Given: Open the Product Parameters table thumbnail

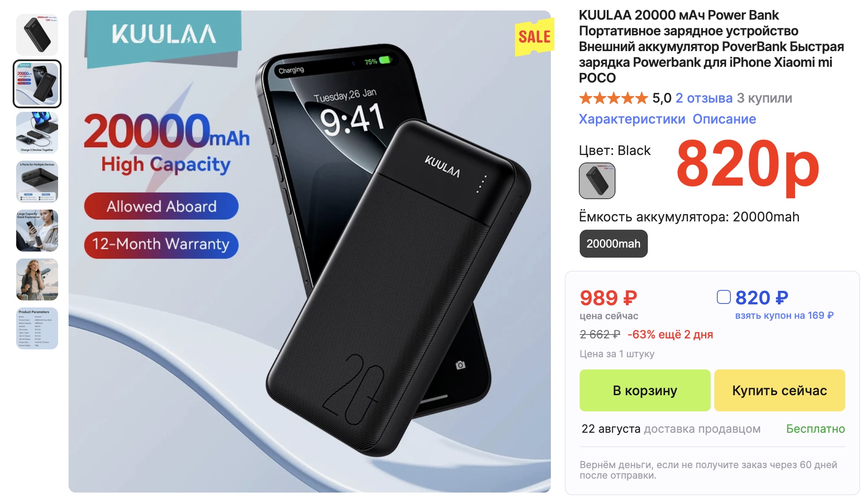Looking at the screenshot, I should coord(37,328).
